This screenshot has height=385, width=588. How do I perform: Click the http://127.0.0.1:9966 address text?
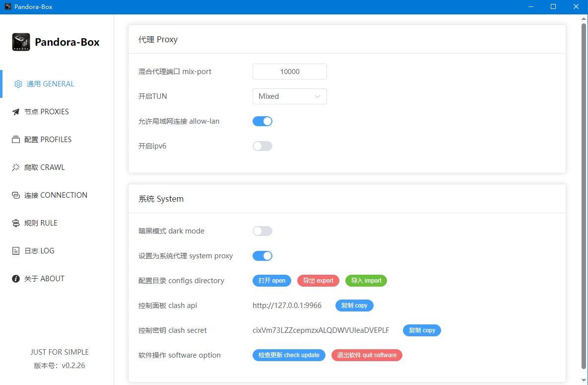tap(287, 306)
